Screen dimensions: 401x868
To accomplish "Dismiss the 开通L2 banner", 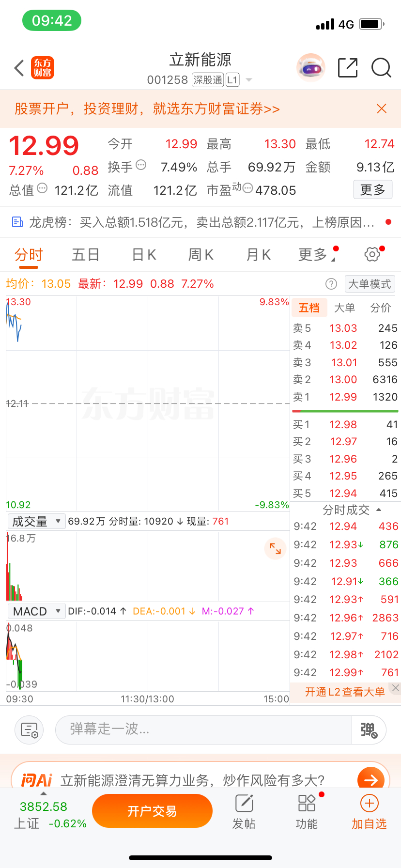I will click(396, 688).
